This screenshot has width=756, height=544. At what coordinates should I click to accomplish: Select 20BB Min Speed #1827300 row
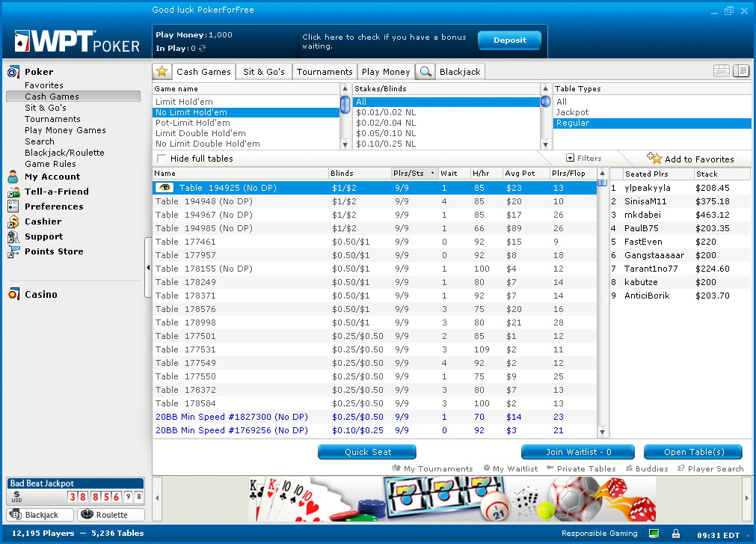tap(375, 417)
